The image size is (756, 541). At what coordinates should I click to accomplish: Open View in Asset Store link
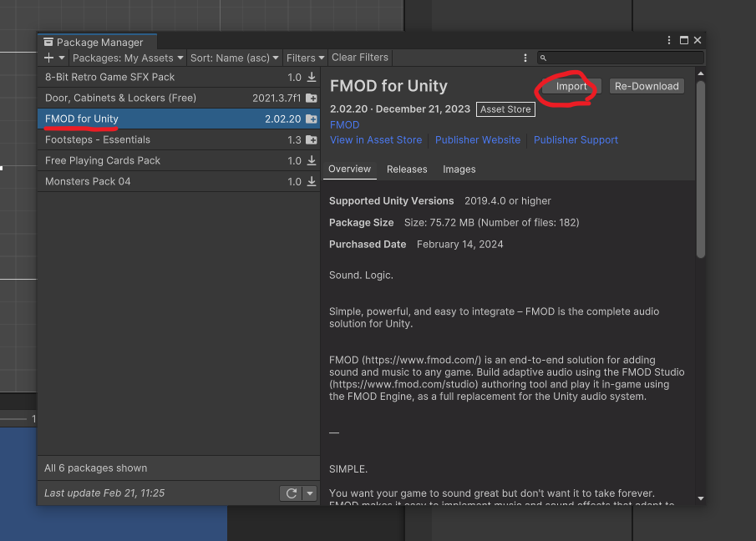pyautogui.click(x=376, y=139)
